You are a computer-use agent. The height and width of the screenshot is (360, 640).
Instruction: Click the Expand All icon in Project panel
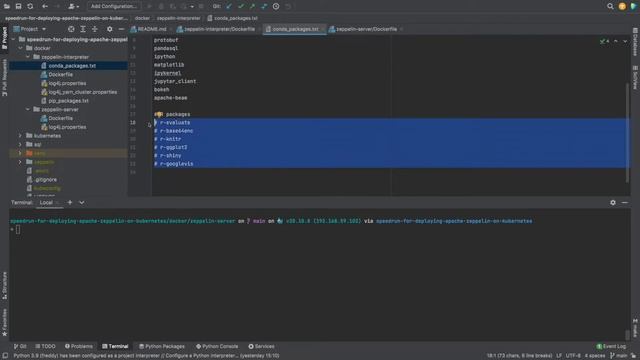(83, 29)
